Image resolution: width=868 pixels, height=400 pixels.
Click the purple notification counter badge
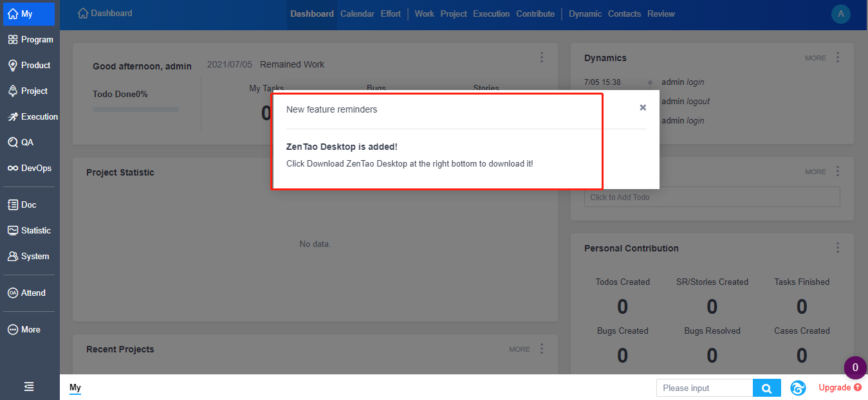(855, 368)
